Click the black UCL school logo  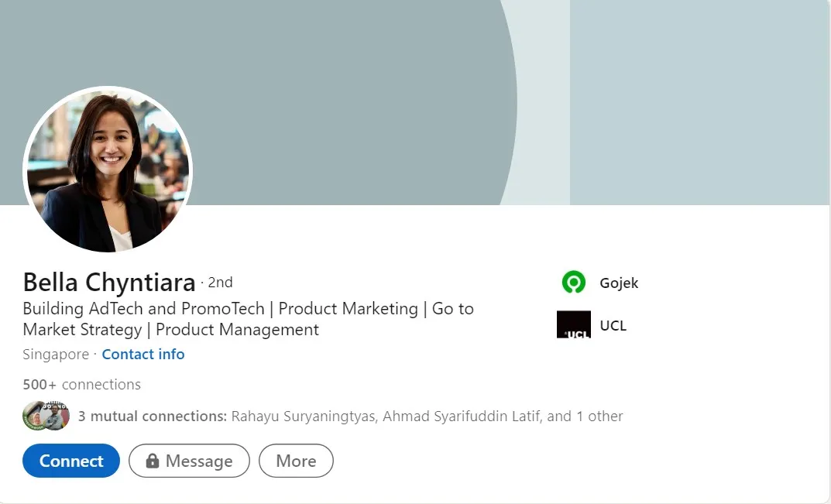[x=573, y=325]
